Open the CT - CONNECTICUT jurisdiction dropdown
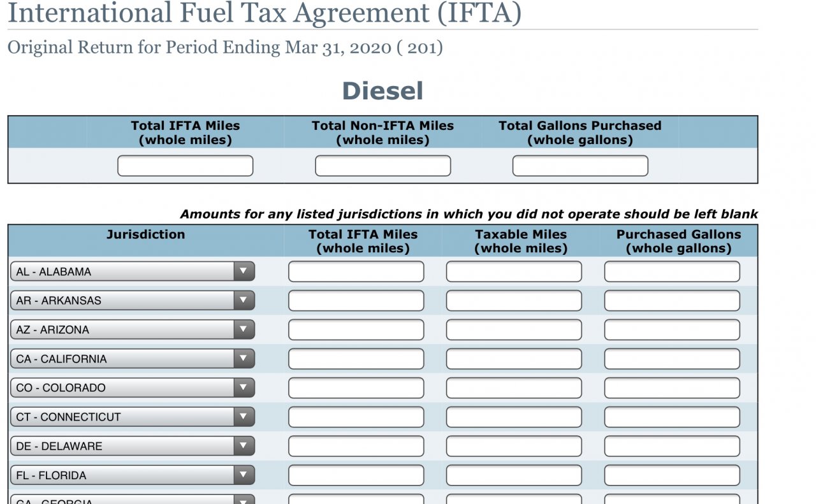This screenshot has width=816, height=504. pos(133,417)
